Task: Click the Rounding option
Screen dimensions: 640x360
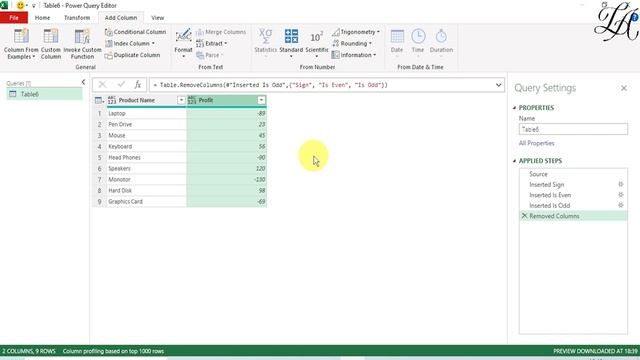Action: coord(352,43)
